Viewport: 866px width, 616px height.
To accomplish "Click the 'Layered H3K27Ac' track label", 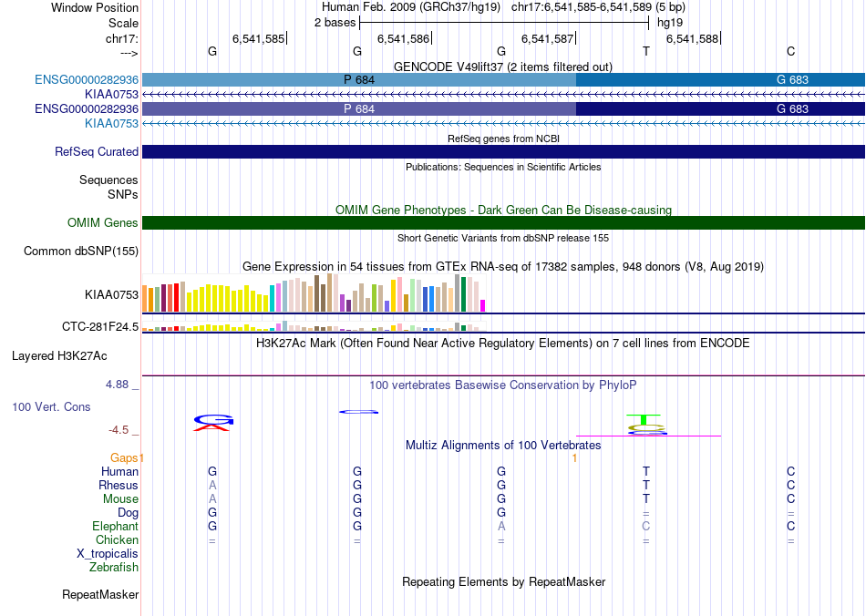I will 59,356.
